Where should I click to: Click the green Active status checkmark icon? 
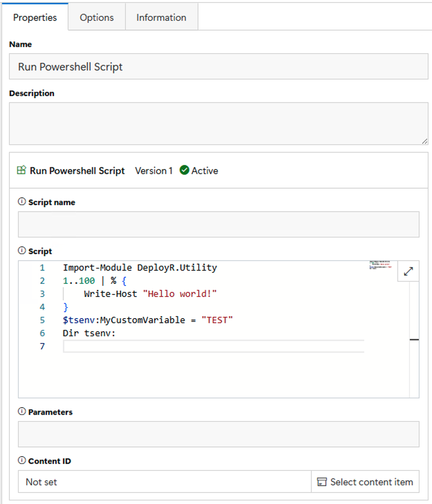185,170
